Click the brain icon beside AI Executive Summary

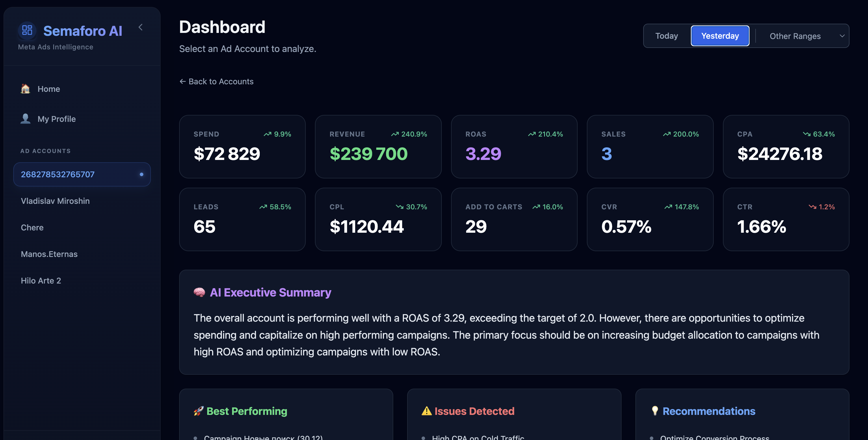pos(199,292)
